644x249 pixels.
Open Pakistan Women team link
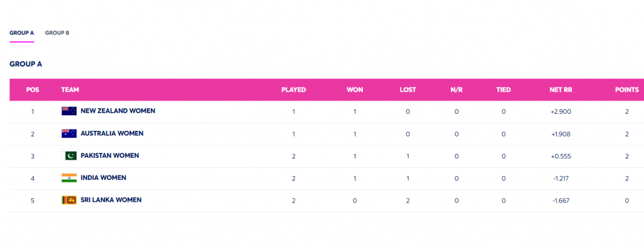(109, 156)
